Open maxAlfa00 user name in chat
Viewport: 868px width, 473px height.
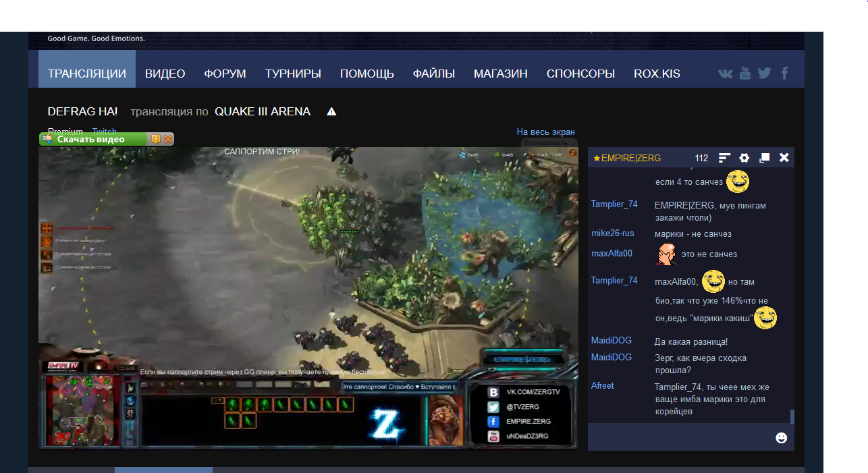(612, 254)
